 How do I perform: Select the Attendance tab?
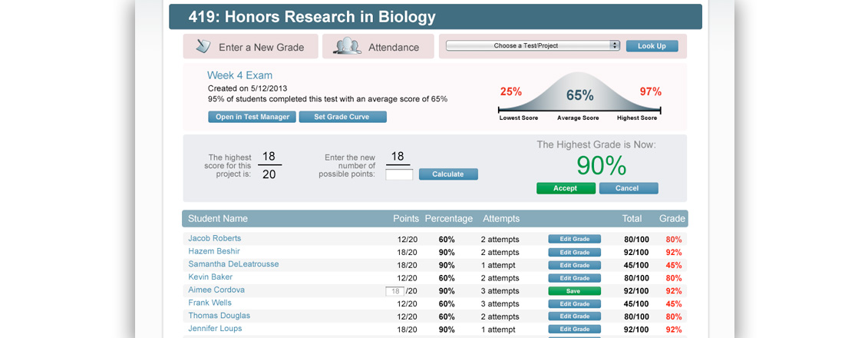[x=393, y=47]
